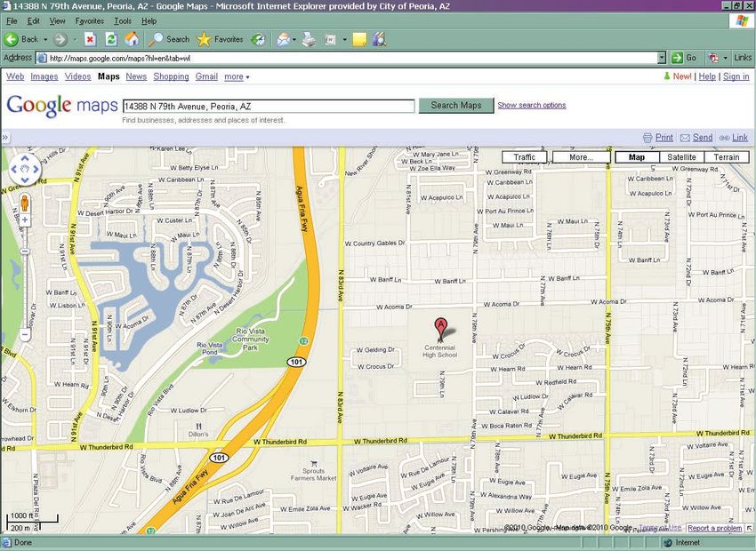The image size is (756, 551).
Task: Open the File menu
Action: [x=12, y=21]
